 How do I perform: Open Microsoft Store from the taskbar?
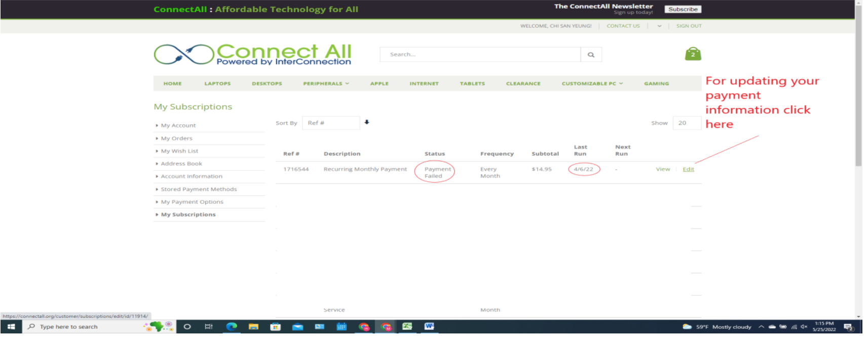275,327
